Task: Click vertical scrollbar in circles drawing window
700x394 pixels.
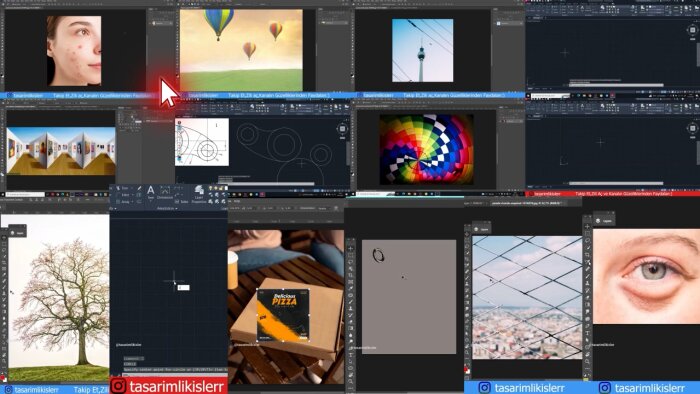Action: pos(348,153)
